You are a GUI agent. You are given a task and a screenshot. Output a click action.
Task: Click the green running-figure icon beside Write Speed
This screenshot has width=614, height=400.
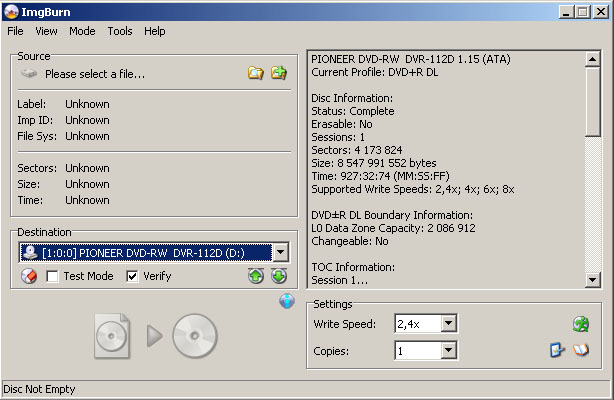[x=581, y=324]
